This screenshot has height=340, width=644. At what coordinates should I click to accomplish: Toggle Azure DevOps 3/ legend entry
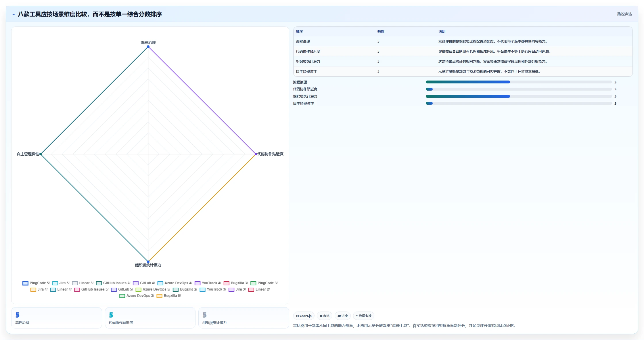tap(137, 296)
